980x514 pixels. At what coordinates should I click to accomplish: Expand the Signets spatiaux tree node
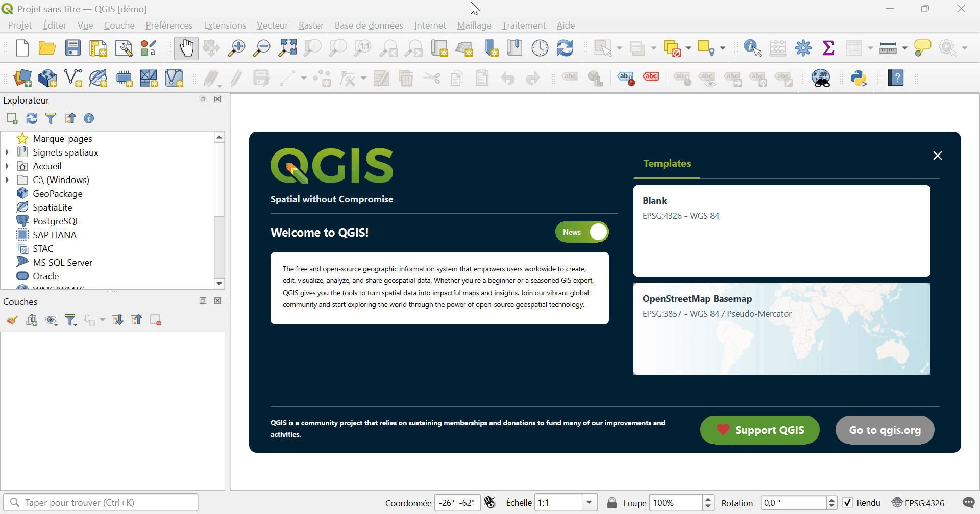click(x=7, y=152)
